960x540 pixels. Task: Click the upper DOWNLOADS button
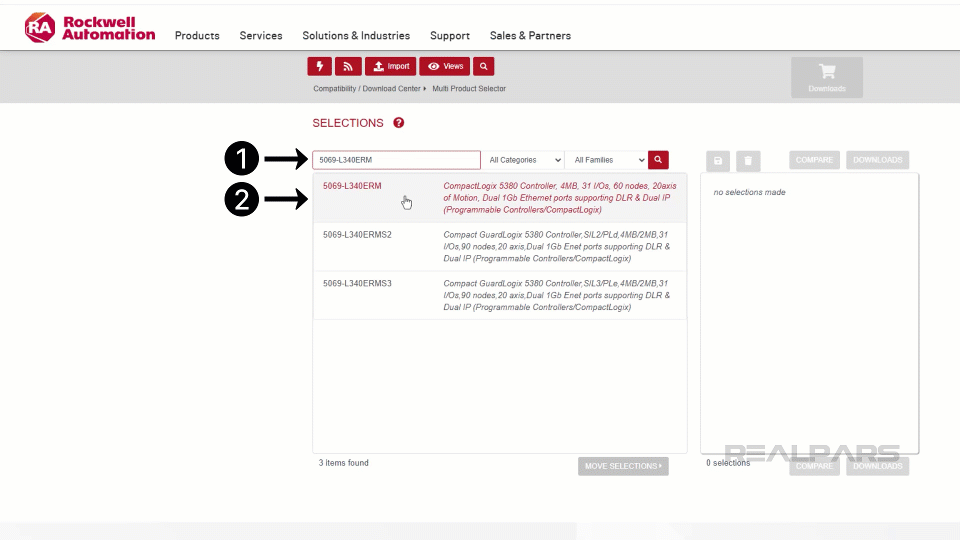pyautogui.click(x=877, y=160)
